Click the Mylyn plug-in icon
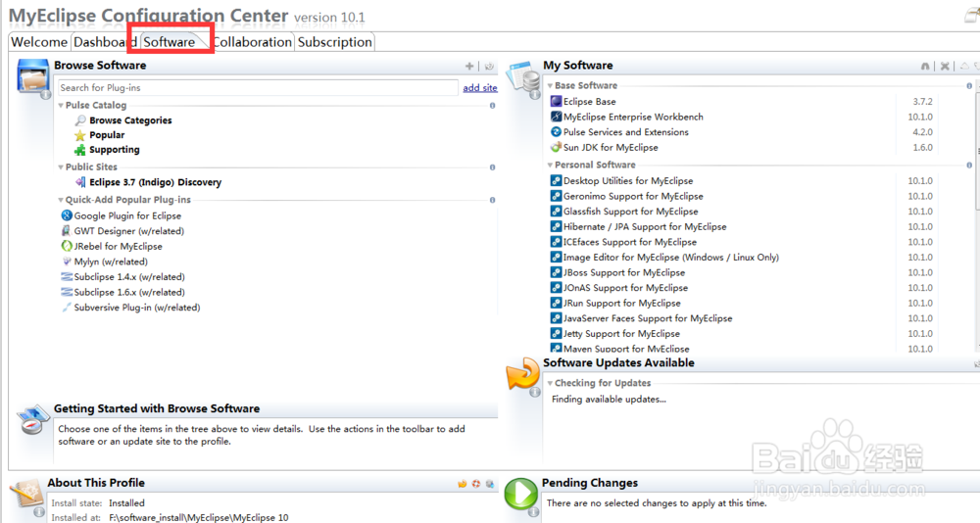 (67, 261)
